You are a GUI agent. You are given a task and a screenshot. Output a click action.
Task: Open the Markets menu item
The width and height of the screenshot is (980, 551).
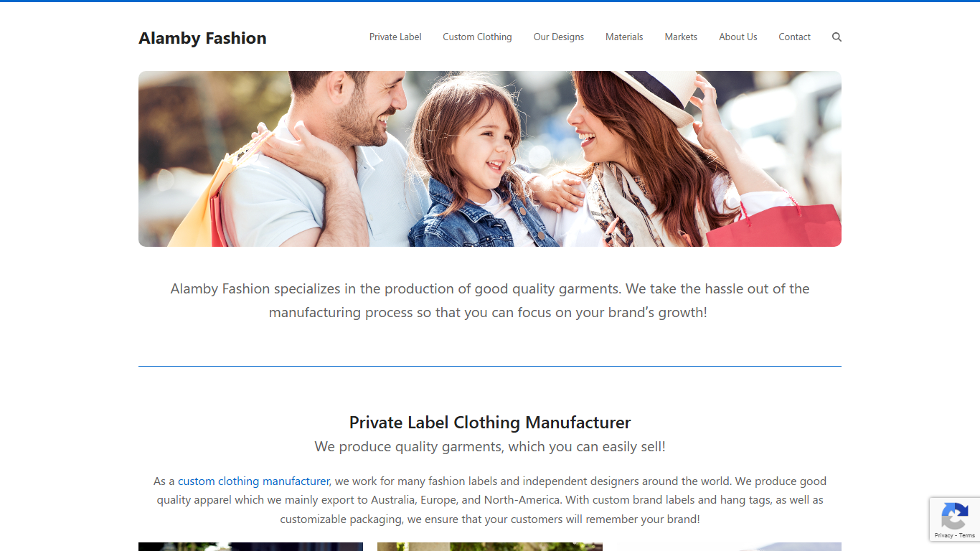pyautogui.click(x=681, y=37)
